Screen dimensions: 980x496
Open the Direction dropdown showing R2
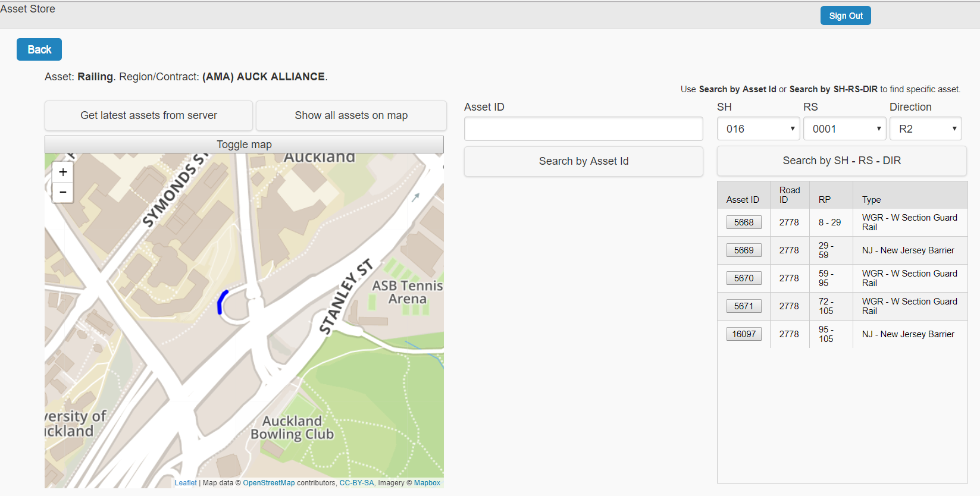925,129
